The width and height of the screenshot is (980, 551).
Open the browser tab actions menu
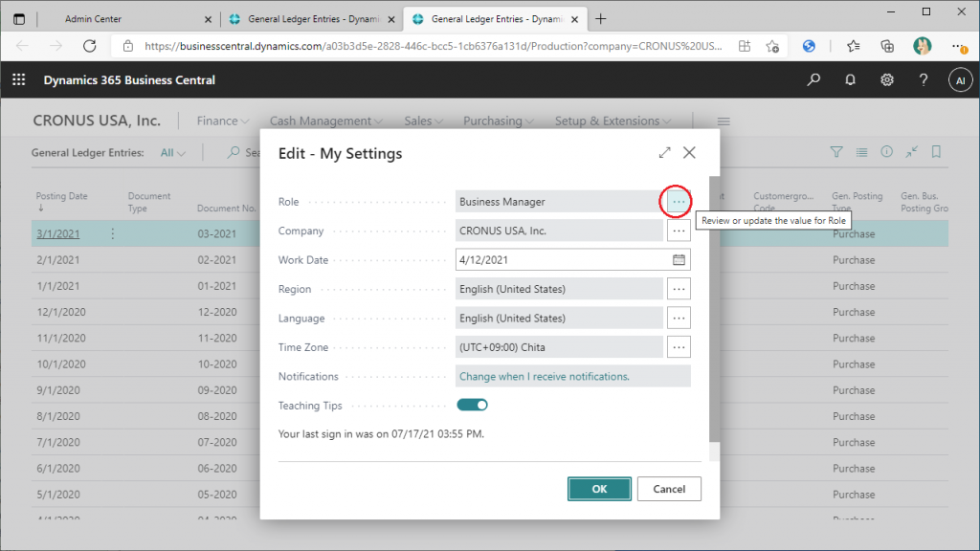[19, 19]
